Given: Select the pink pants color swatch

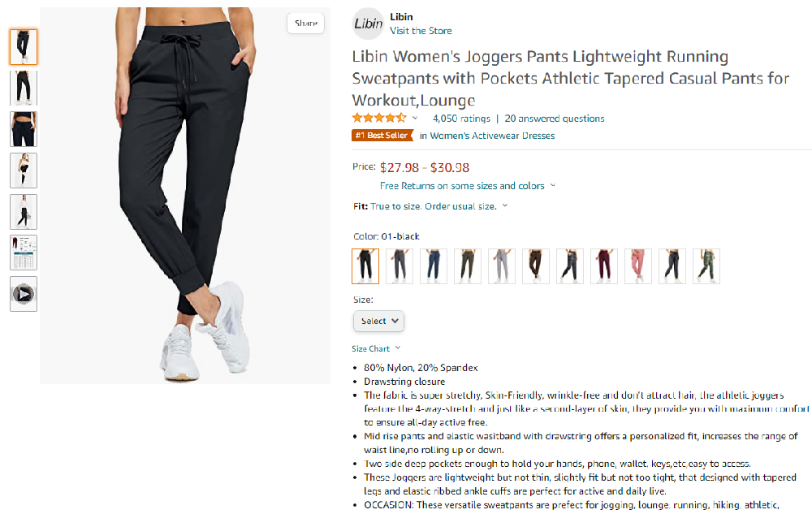Looking at the screenshot, I should tap(638, 266).
